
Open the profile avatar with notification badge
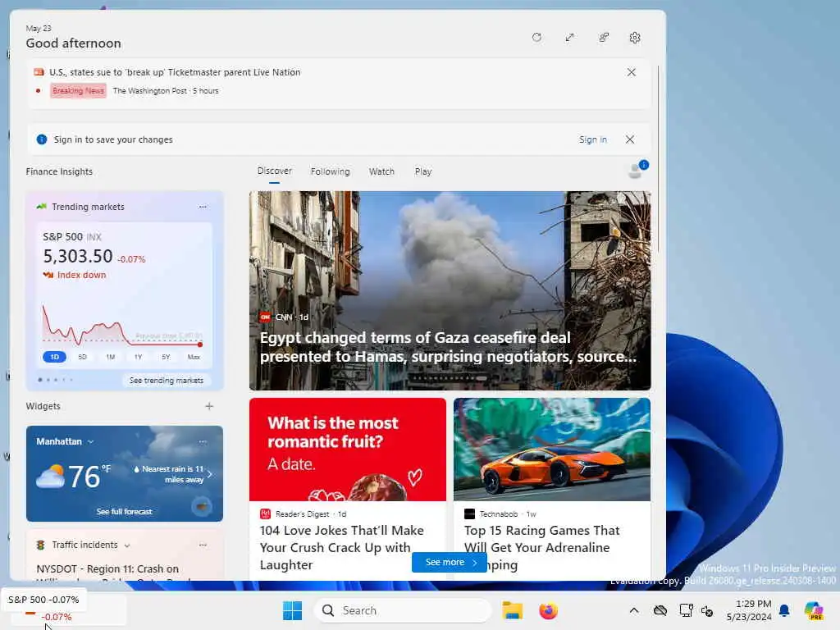pos(637,171)
